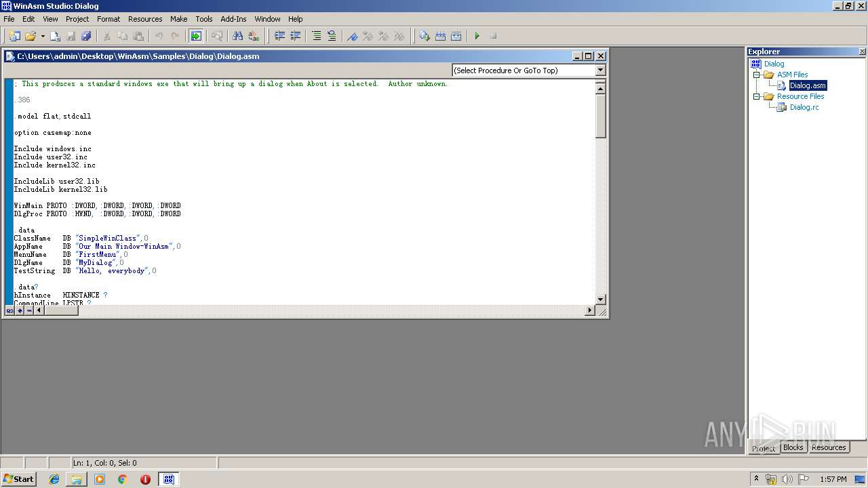Select Dialog.rc in Explorer tree
The width and height of the screenshot is (868, 488).
(x=804, y=107)
